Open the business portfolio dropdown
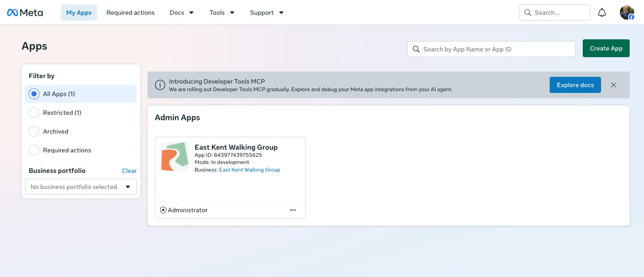This screenshot has height=277, width=644. pos(81,187)
